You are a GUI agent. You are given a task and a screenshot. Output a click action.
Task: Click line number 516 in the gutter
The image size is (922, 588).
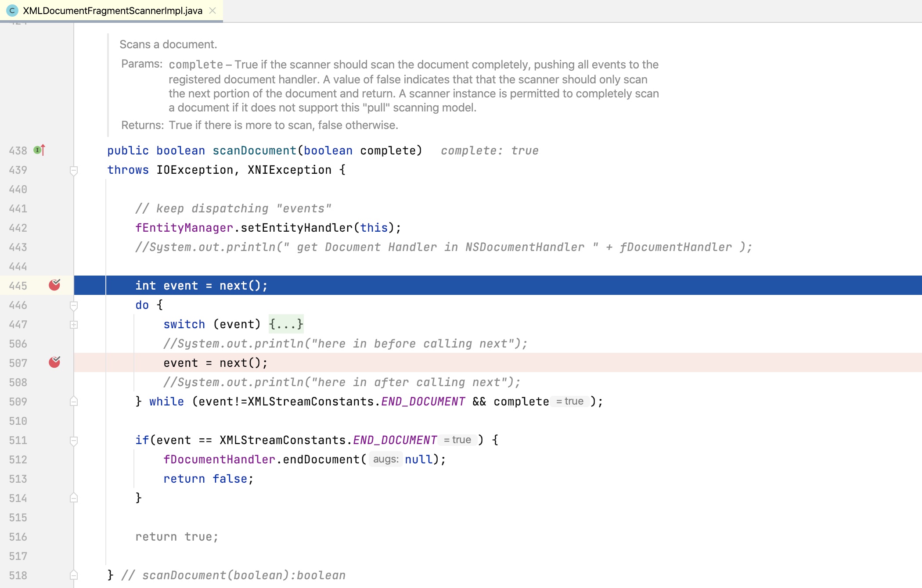pyautogui.click(x=18, y=537)
